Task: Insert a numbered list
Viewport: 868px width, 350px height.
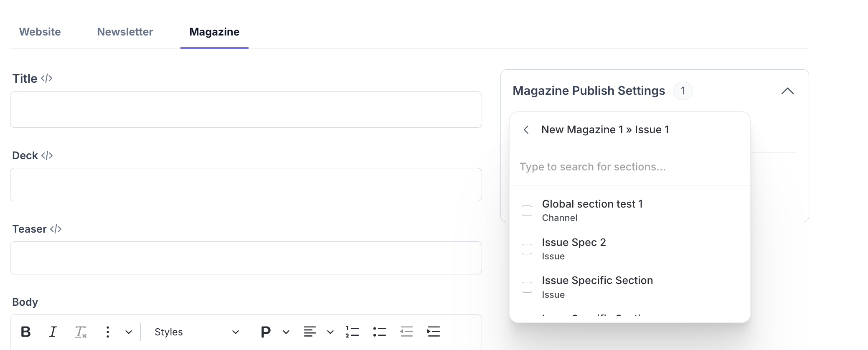Action: point(352,332)
